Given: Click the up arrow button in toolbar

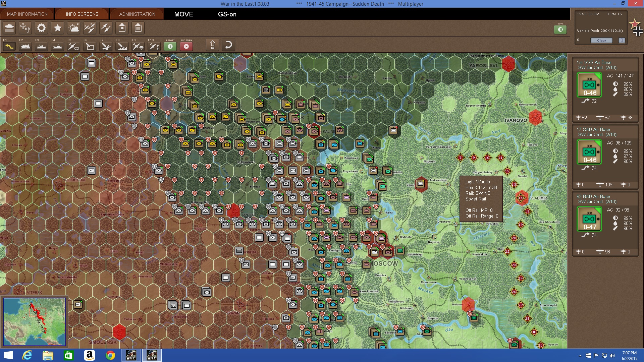Looking at the screenshot, I should 212,45.
